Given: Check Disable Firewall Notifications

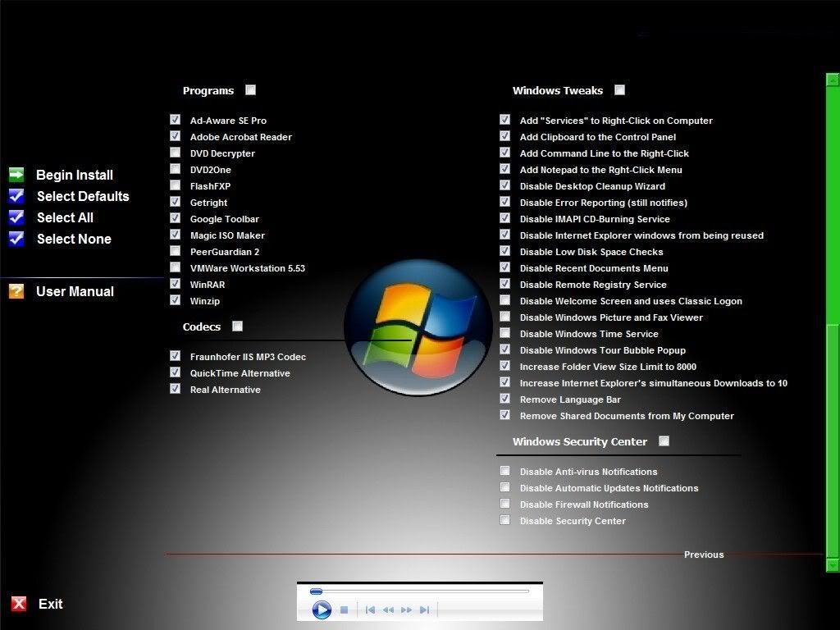Looking at the screenshot, I should pos(504,504).
